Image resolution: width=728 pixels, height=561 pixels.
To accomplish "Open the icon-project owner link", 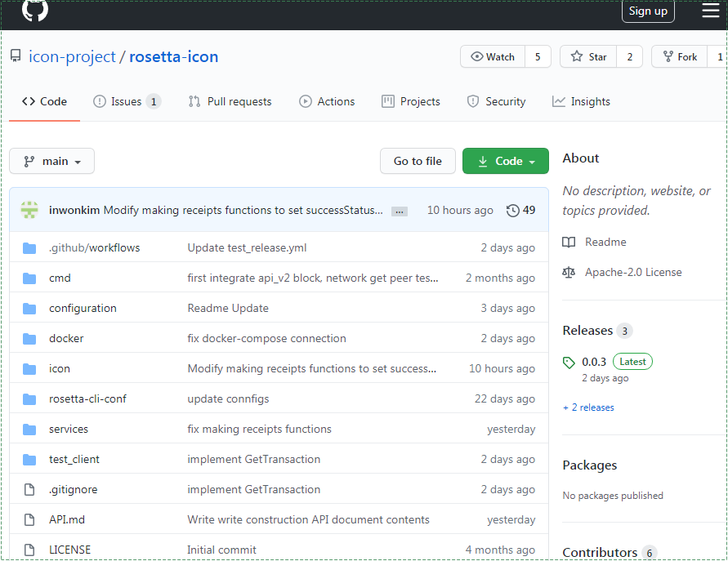I will tap(72, 56).
